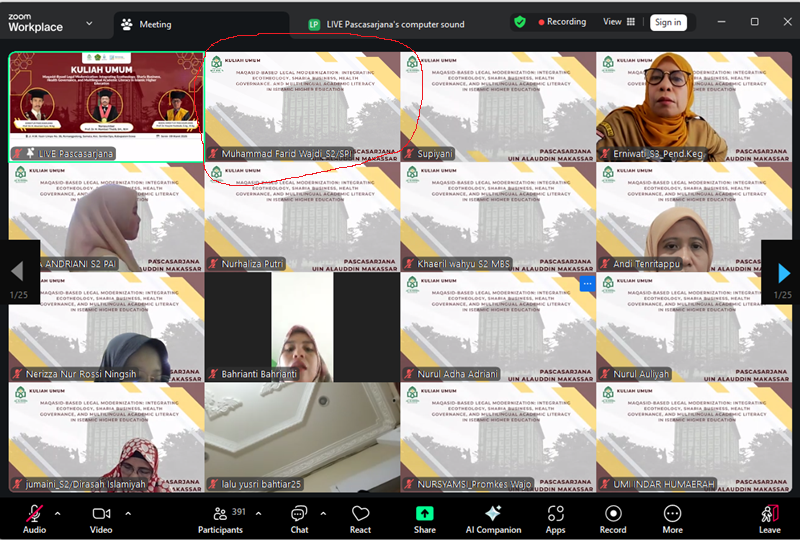Expand video options caret next to Video
Screen dimensions: 800x540
tap(128, 513)
